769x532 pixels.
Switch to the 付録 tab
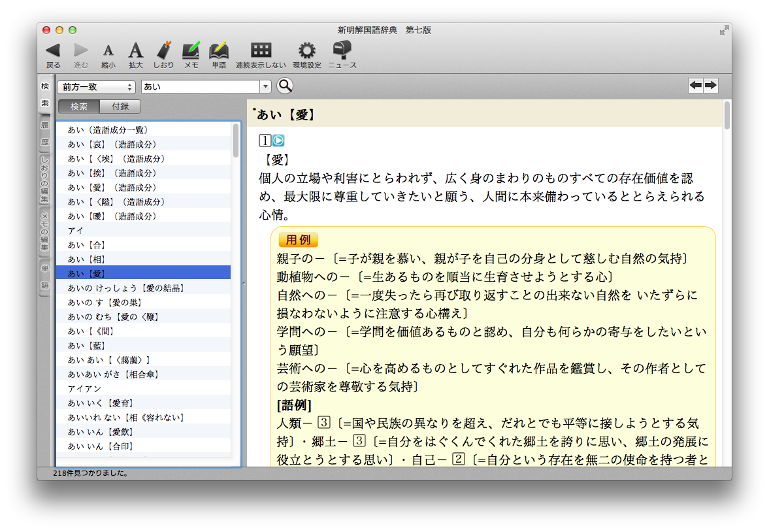pos(120,107)
